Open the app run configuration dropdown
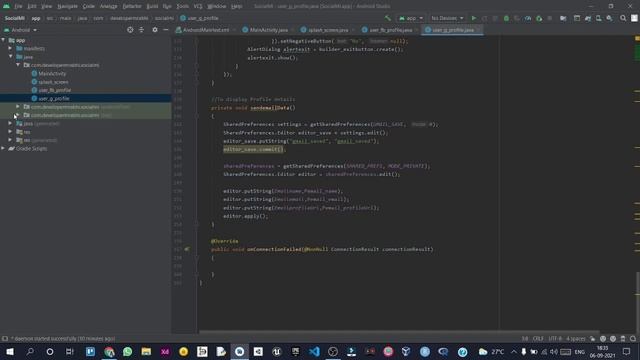 click(x=411, y=18)
